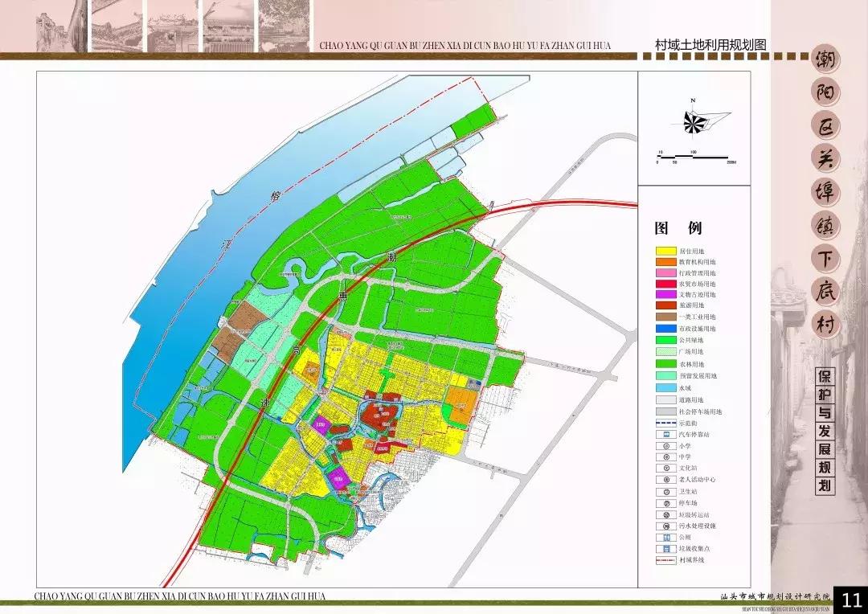The width and height of the screenshot is (868, 614).
Task: Click the 图例 legend heading
Action: click(x=678, y=227)
